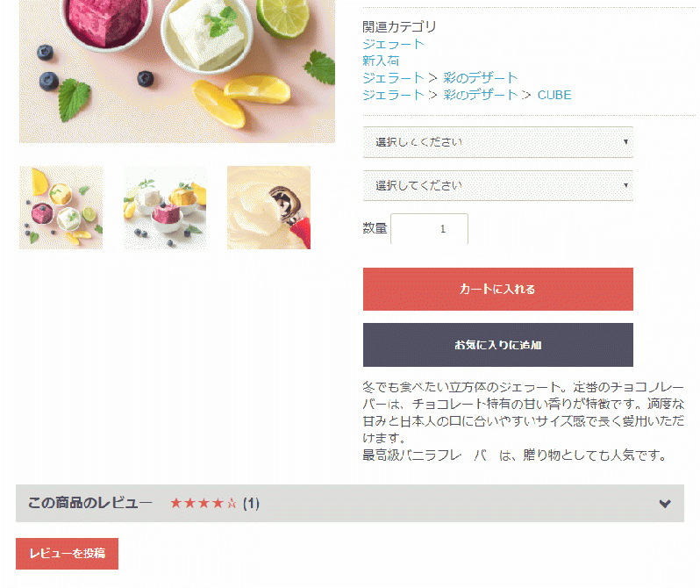The width and height of the screenshot is (700, 588).
Task: Expand the reviews section chevron arrow
Action: coord(665,504)
